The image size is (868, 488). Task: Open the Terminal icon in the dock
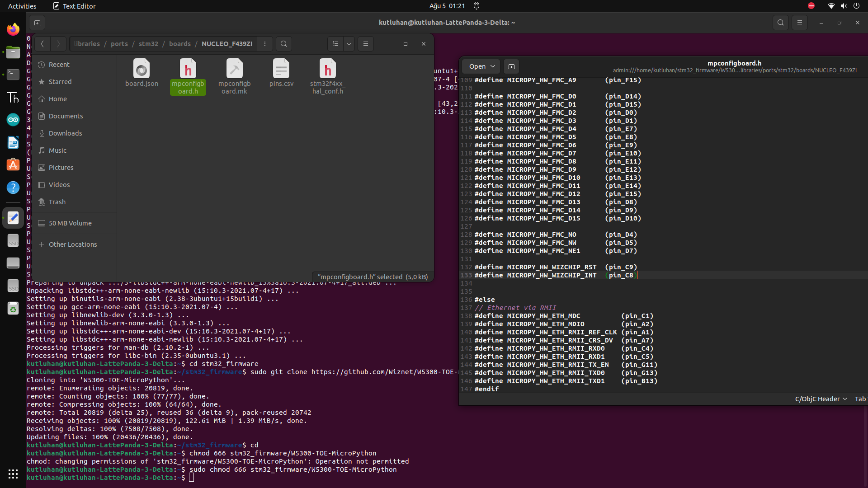pyautogui.click(x=13, y=75)
